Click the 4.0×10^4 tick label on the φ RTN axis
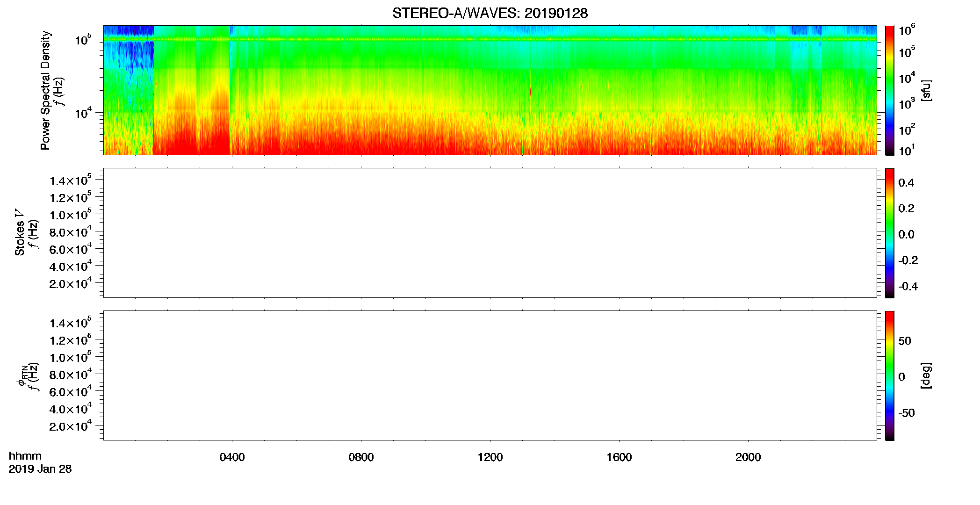The height and width of the screenshot is (505, 980). coord(71,409)
